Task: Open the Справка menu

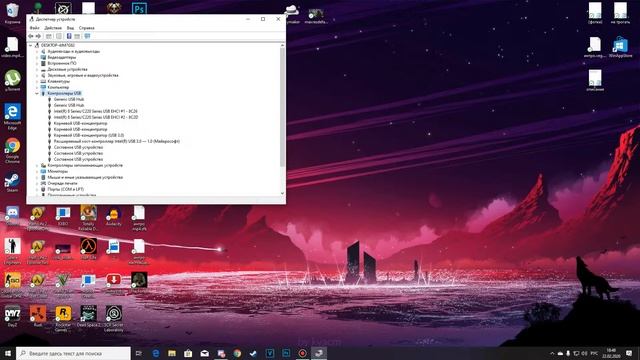Action: (x=87, y=28)
